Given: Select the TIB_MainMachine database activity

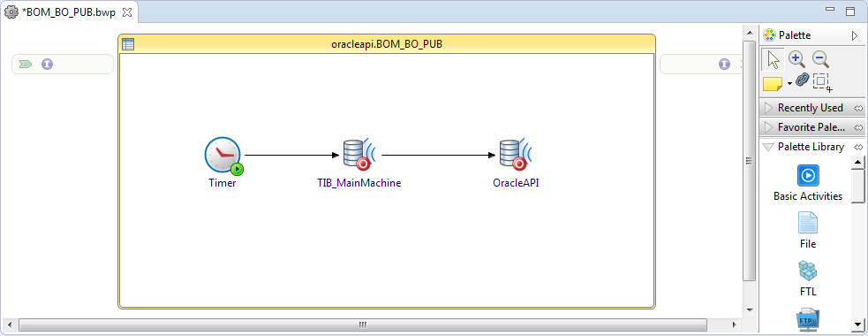Looking at the screenshot, I should pyautogui.click(x=359, y=154).
